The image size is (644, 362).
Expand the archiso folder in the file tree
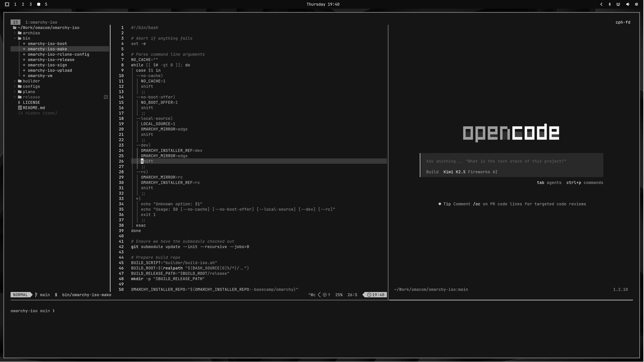click(x=15, y=33)
